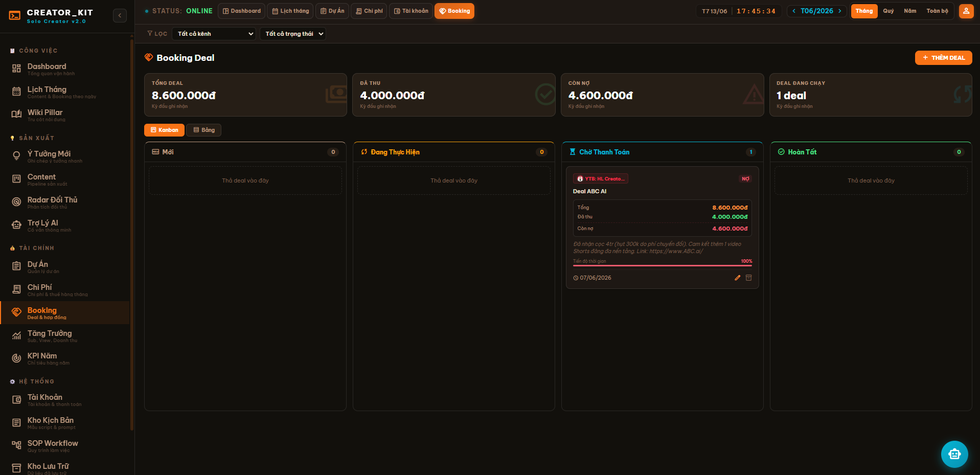This screenshot has height=475, width=980.
Task: Open the Tài khoản top tab
Action: click(x=411, y=11)
